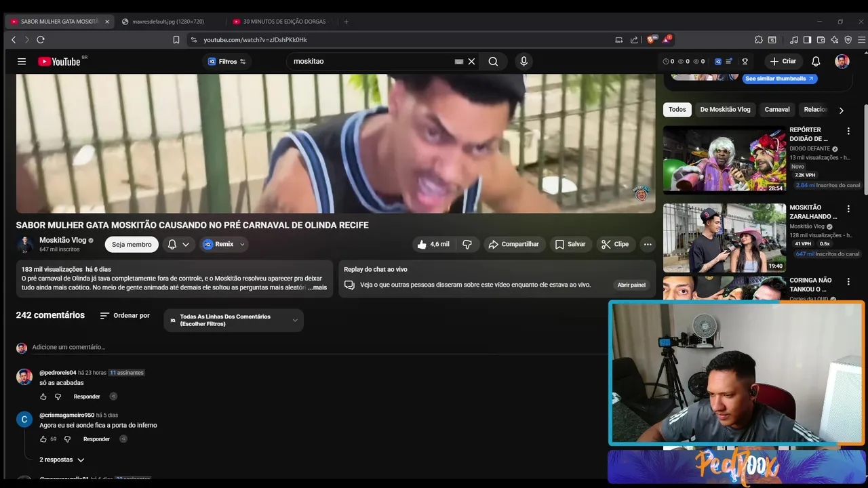The height and width of the screenshot is (488, 868).
Task: Open Filtros dropdown near search
Action: pyautogui.click(x=227, y=62)
